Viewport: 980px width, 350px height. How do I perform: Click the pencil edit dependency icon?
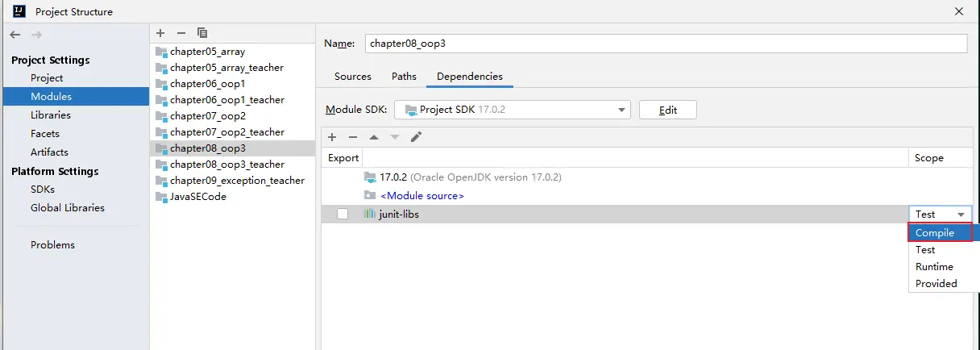pyautogui.click(x=416, y=137)
